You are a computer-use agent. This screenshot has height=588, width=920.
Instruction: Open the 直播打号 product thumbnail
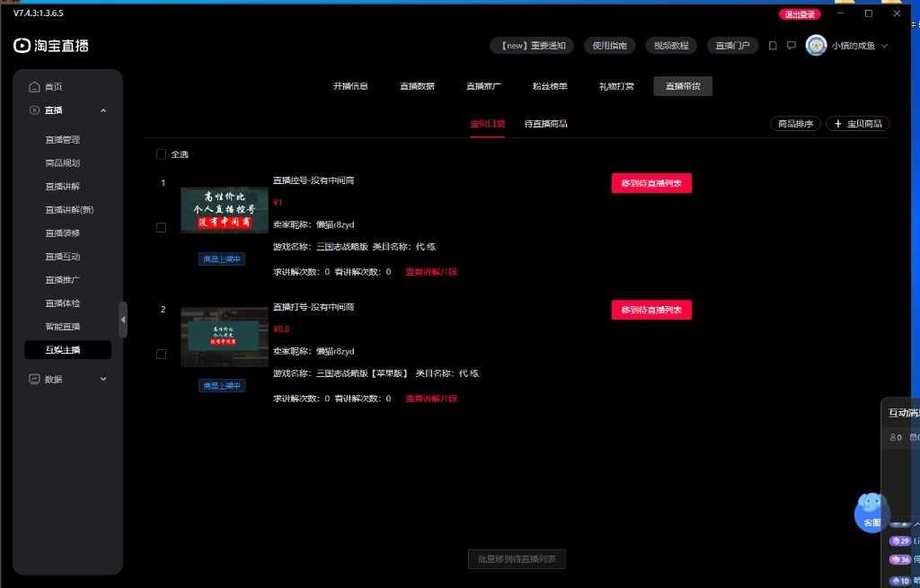[224, 337]
